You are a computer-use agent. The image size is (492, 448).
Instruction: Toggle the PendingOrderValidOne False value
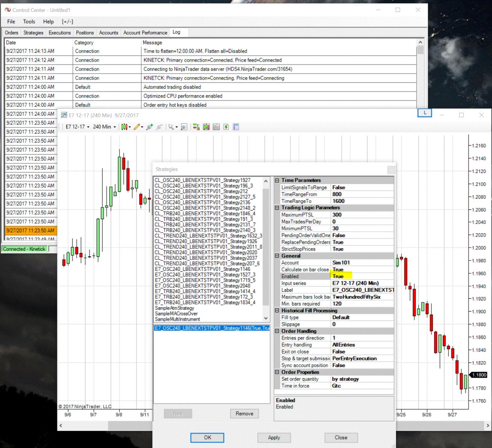[362, 235]
